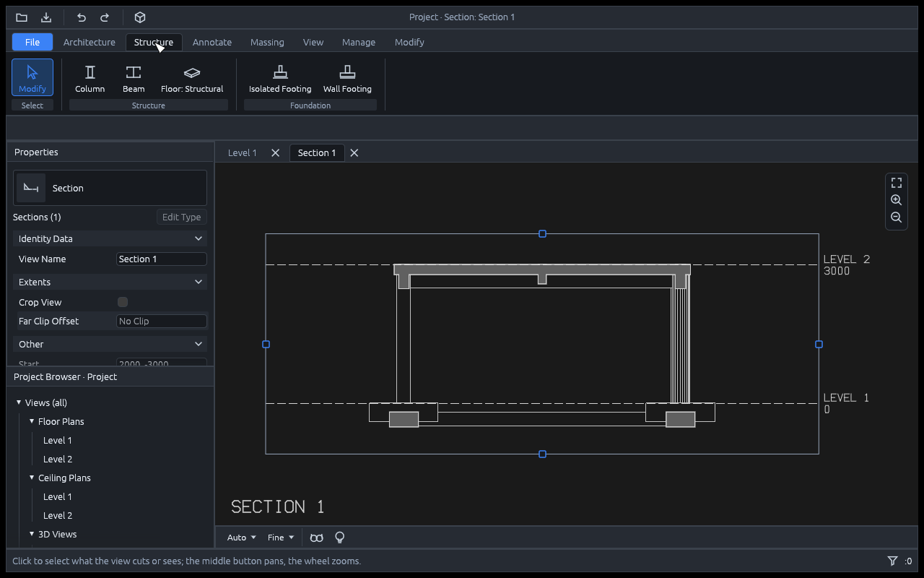Click the save/download icon

[x=46, y=17]
